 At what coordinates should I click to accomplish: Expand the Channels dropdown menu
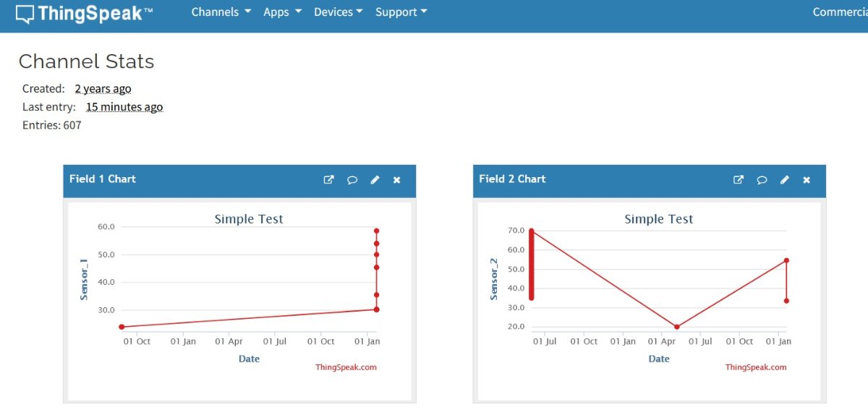tap(221, 12)
